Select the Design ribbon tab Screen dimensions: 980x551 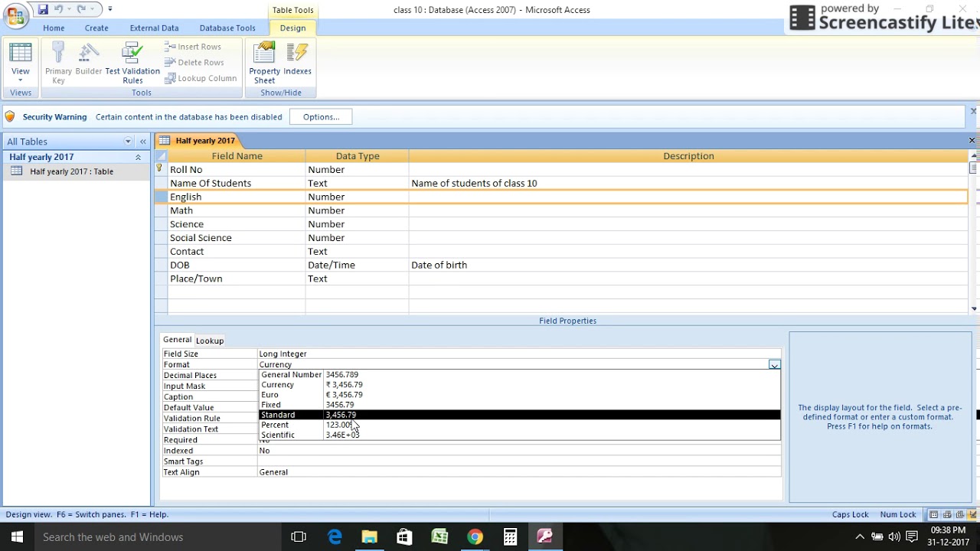click(292, 28)
